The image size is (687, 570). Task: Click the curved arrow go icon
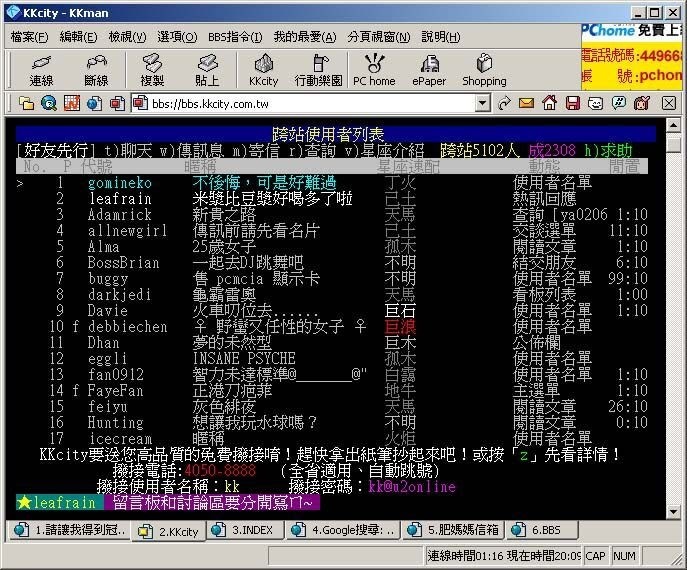tap(504, 103)
